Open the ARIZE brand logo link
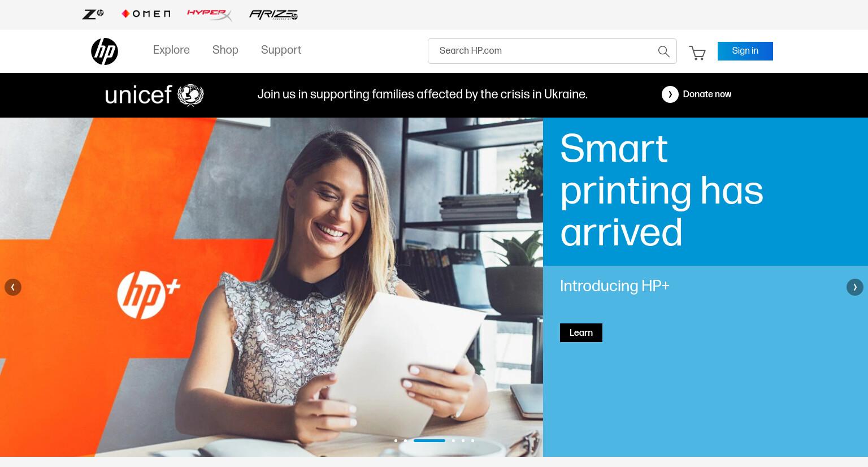868x467 pixels. coord(274,15)
